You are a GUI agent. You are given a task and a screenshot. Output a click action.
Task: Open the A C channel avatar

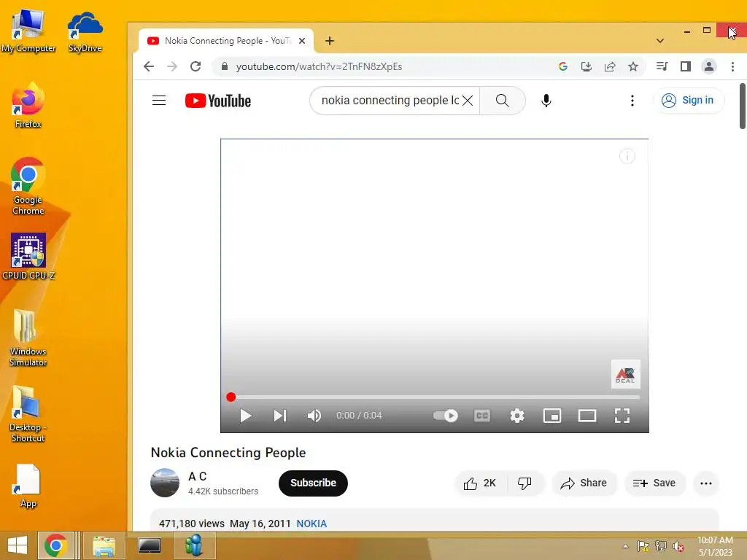165,483
